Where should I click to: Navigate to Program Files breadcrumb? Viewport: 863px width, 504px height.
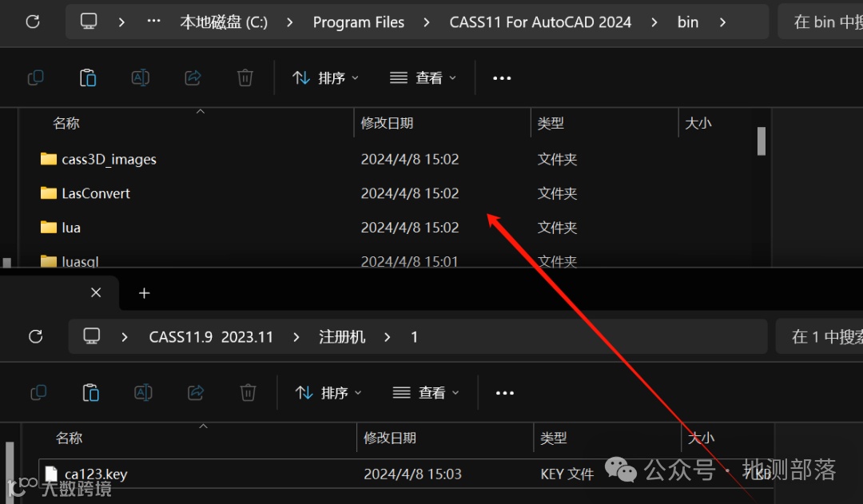click(358, 22)
